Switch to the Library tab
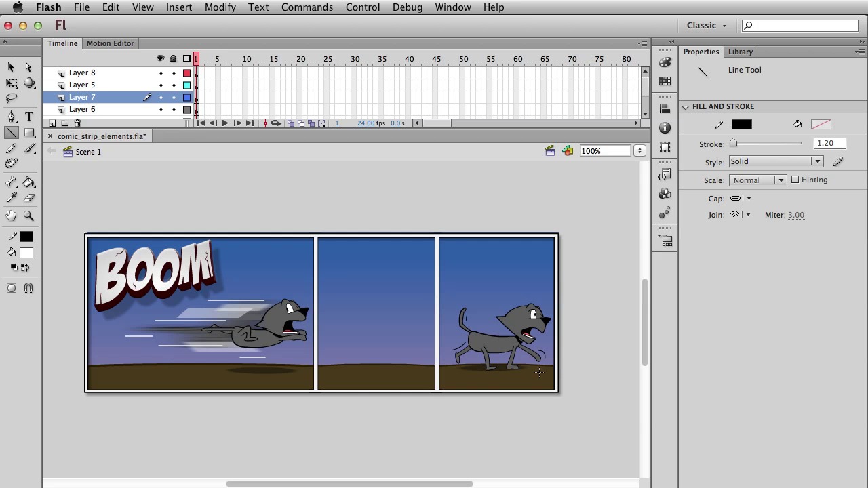The height and width of the screenshot is (488, 868). point(741,52)
